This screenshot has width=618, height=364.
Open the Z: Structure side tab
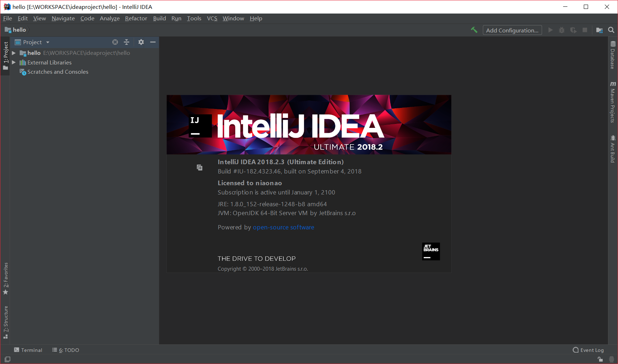[x=5, y=322]
